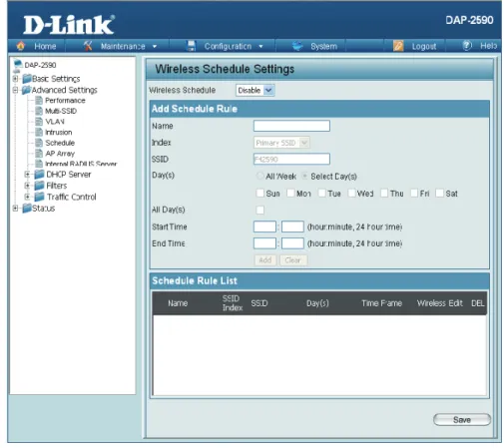Select the All Week radio button

click(259, 176)
